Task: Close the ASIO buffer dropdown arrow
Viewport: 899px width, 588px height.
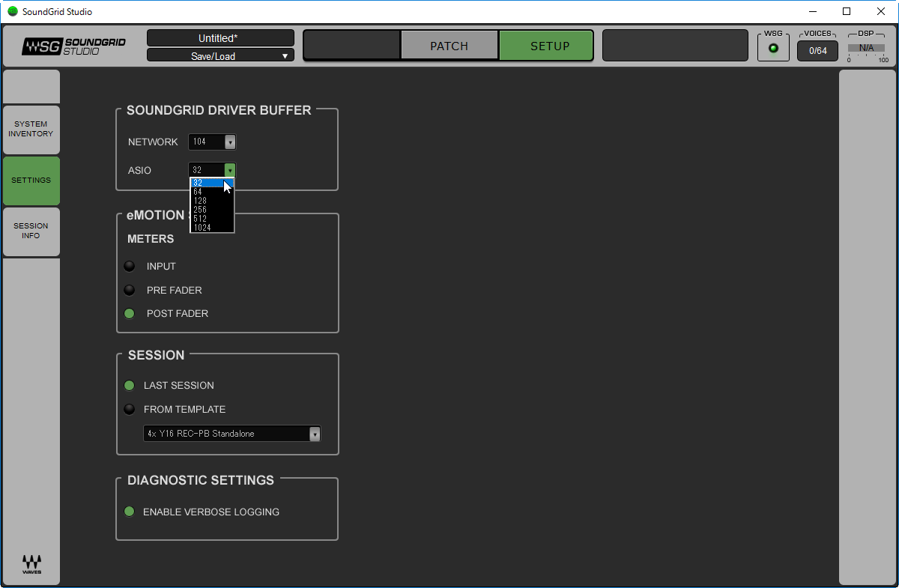Action: coord(230,170)
